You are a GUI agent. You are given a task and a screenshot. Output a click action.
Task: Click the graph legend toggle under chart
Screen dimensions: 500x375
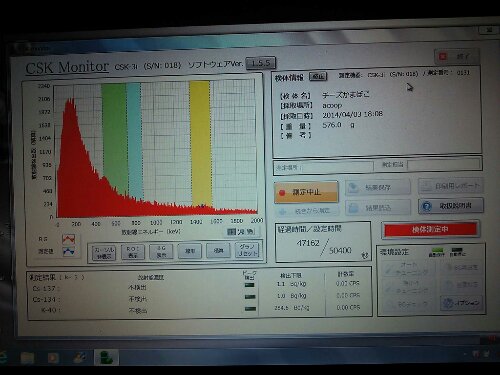[x=241, y=231]
